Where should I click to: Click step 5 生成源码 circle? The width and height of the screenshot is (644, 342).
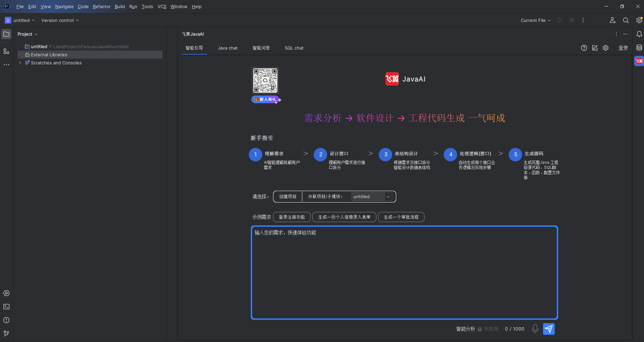pyautogui.click(x=515, y=155)
